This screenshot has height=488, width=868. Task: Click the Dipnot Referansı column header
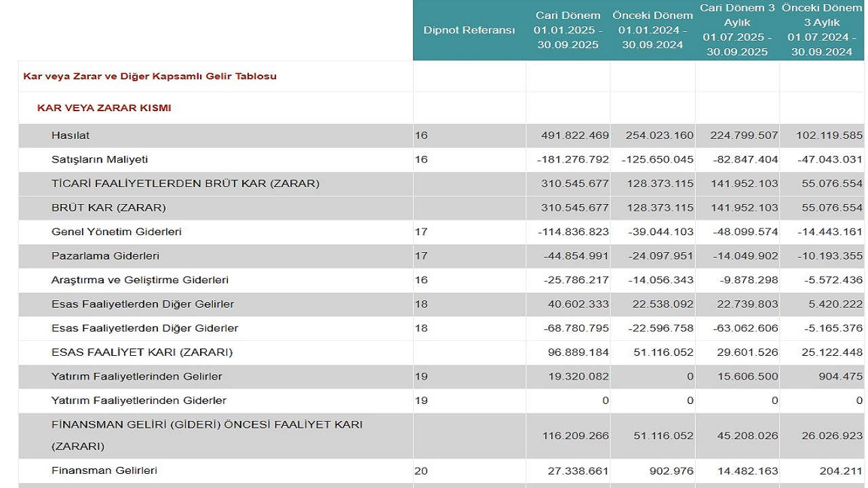469,30
